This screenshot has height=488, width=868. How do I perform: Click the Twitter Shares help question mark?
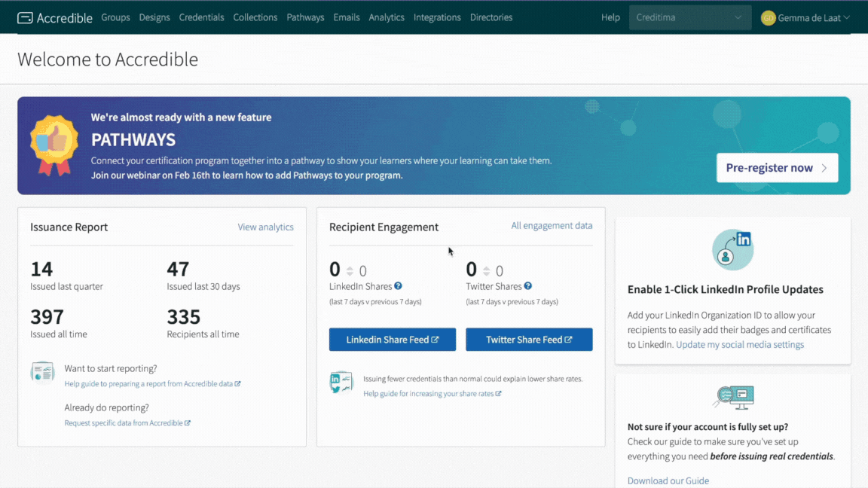pyautogui.click(x=528, y=286)
